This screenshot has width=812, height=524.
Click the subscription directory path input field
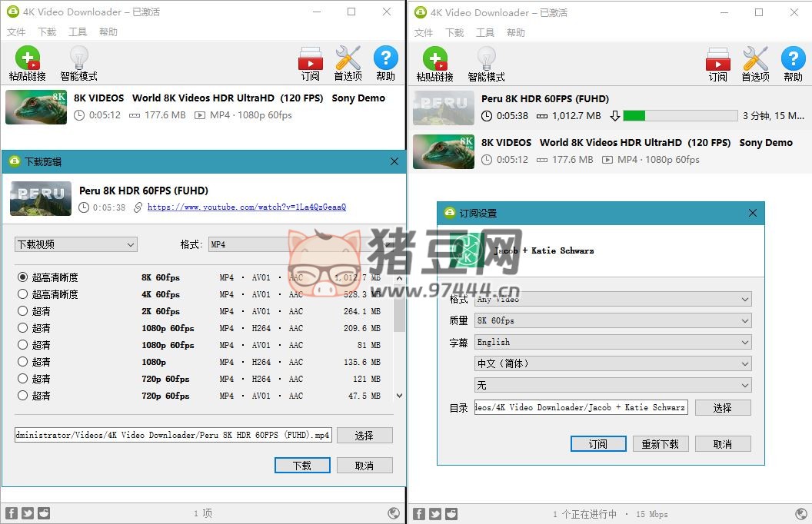pos(581,407)
